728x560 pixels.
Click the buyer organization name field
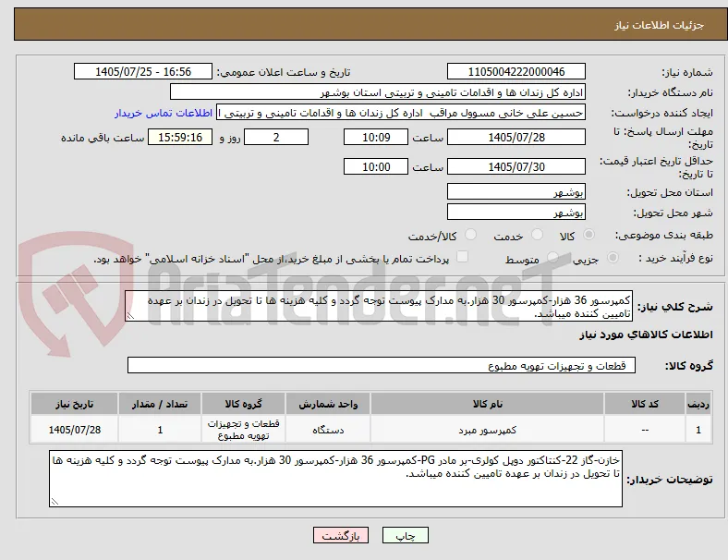click(378, 91)
